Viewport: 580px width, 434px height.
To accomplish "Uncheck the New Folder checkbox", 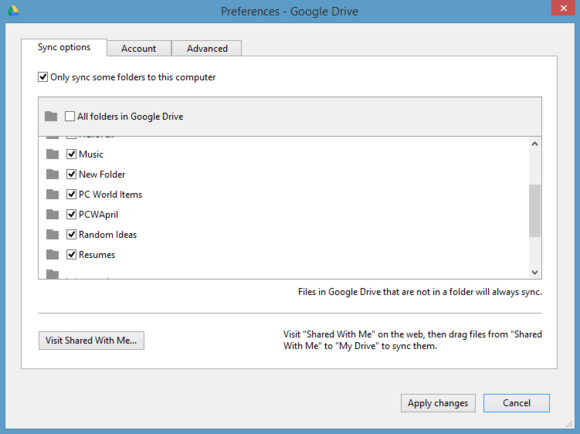I will click(x=71, y=174).
